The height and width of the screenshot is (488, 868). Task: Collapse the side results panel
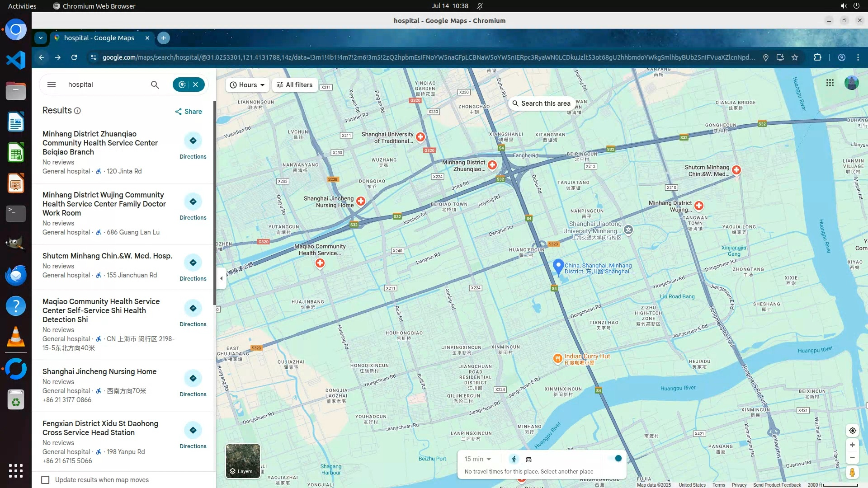click(221, 278)
